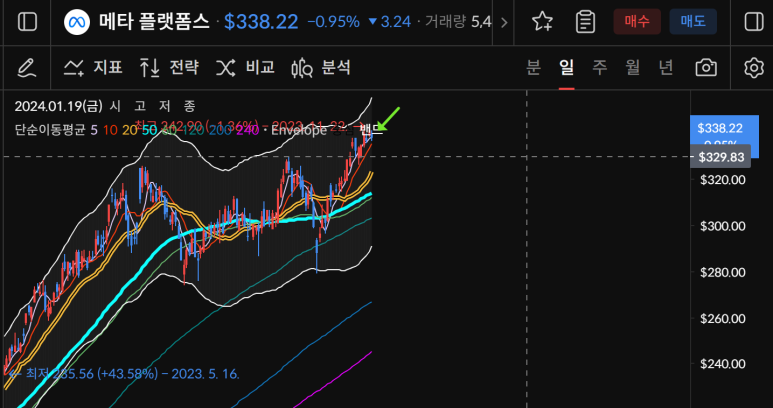This screenshot has height=408, width=773.
Task: Switch chart to 분 minute interval
Action: 533,68
